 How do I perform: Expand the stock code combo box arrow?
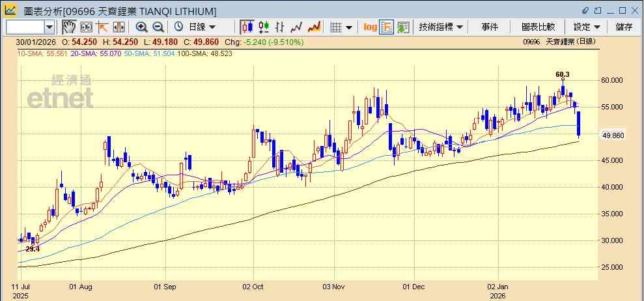(x=49, y=27)
